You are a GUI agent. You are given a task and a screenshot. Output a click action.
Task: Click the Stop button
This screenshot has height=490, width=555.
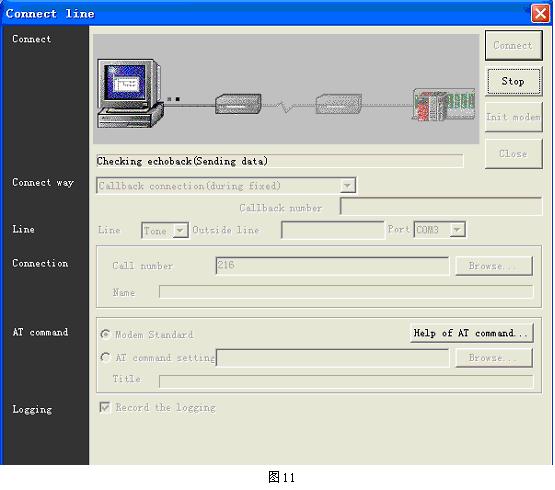click(x=514, y=81)
